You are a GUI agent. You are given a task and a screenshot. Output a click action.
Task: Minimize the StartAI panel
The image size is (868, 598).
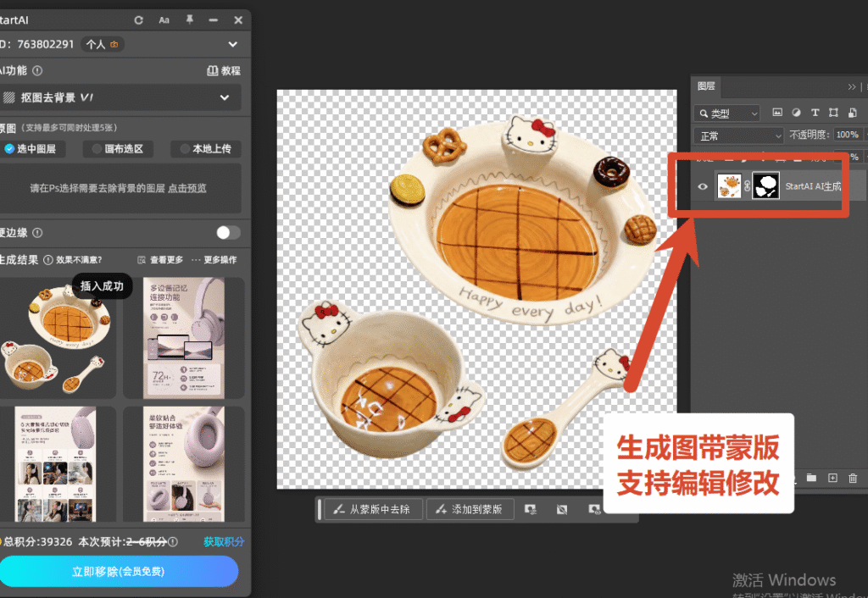pos(213,20)
